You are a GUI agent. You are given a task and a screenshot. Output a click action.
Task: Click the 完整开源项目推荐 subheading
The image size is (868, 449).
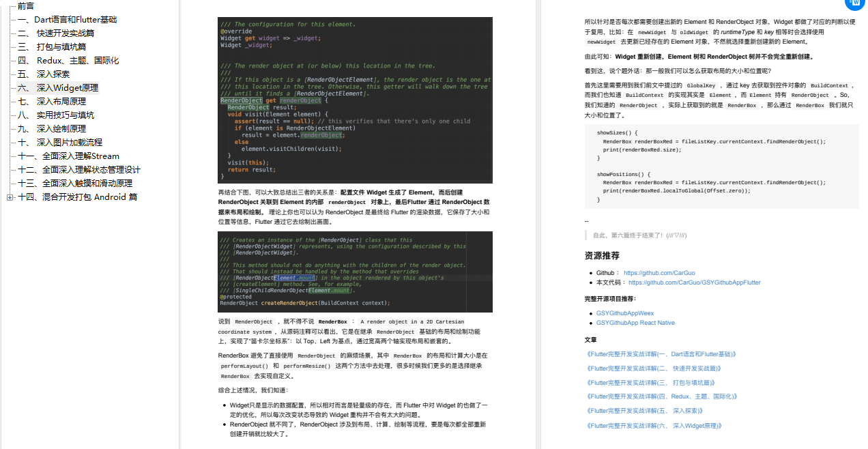coord(610,299)
